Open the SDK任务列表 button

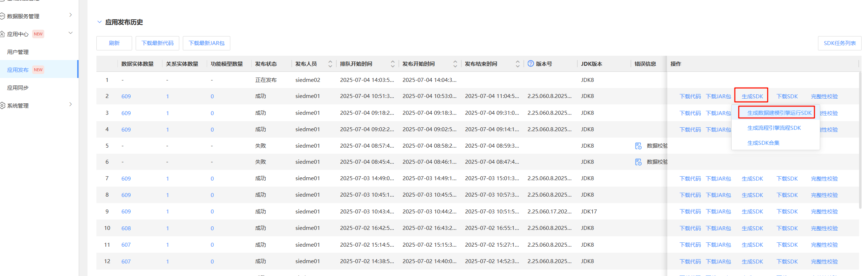[839, 43]
